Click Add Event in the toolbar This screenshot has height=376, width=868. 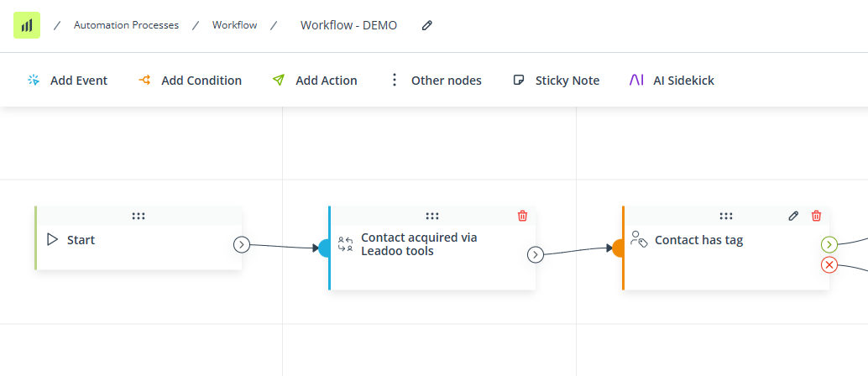click(67, 81)
